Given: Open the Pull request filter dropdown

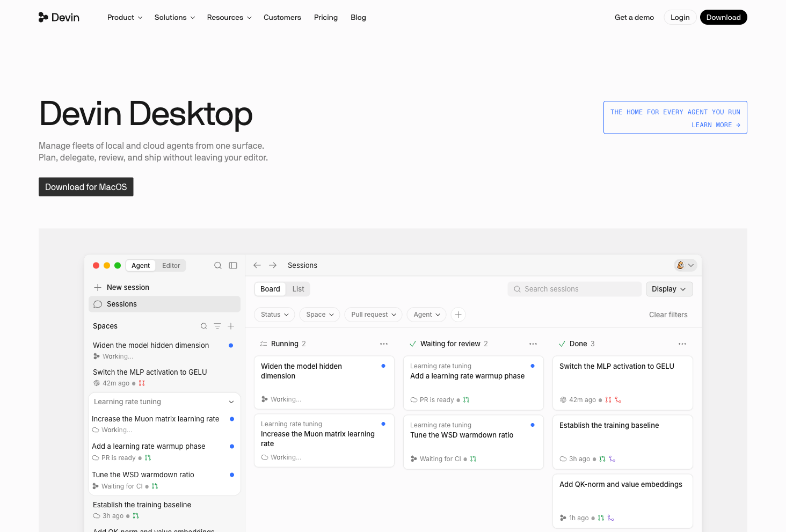Looking at the screenshot, I should pyautogui.click(x=373, y=315).
